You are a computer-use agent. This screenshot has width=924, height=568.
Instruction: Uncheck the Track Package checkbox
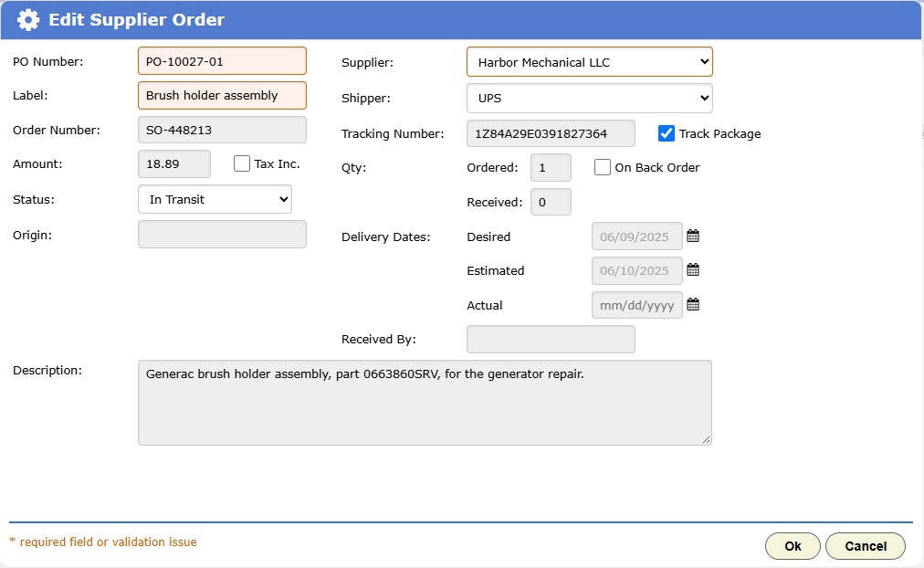(x=666, y=133)
